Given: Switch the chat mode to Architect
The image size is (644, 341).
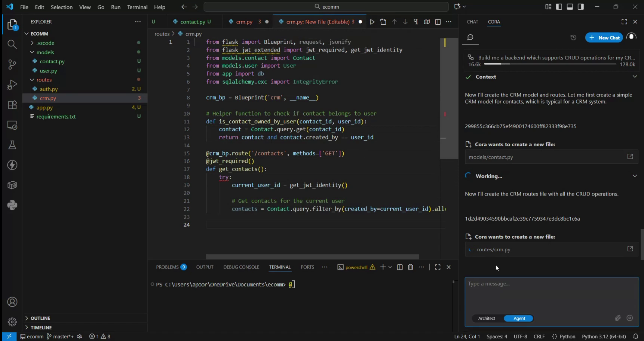Looking at the screenshot, I should click(x=487, y=318).
